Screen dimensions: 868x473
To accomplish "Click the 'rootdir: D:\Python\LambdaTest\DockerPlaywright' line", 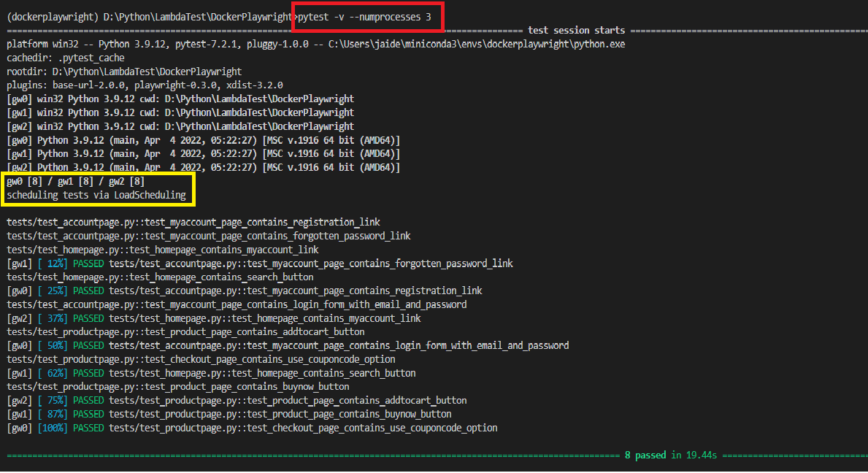I will pos(124,72).
